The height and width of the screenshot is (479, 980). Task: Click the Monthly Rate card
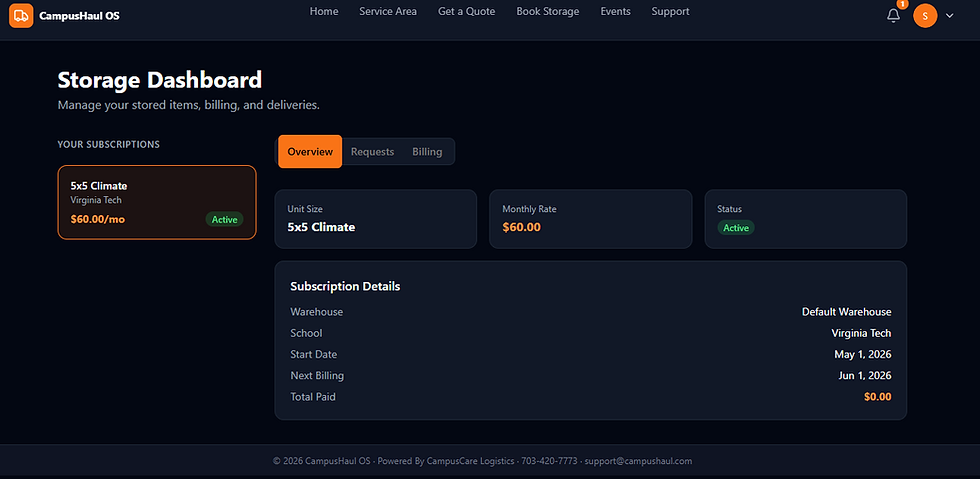tap(591, 219)
